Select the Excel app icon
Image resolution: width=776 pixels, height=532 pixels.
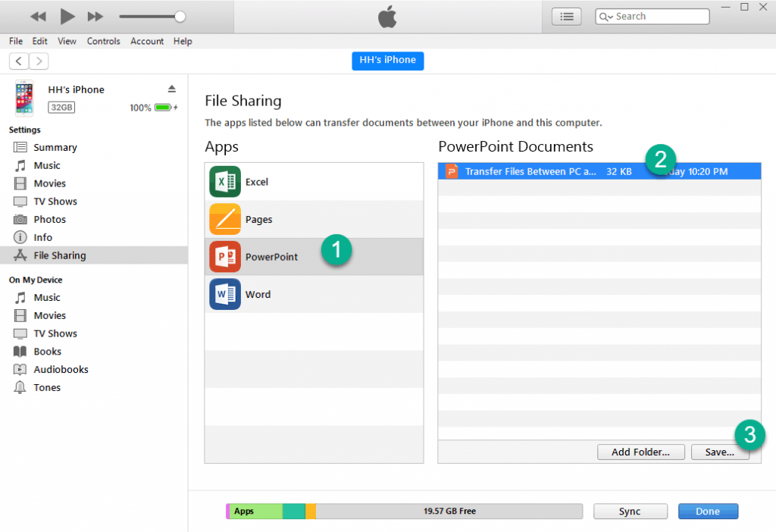pyautogui.click(x=224, y=181)
